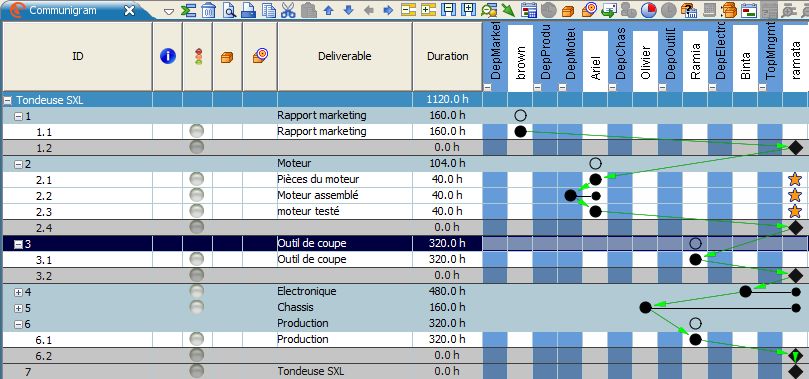Close the Communigram tab

(130, 10)
